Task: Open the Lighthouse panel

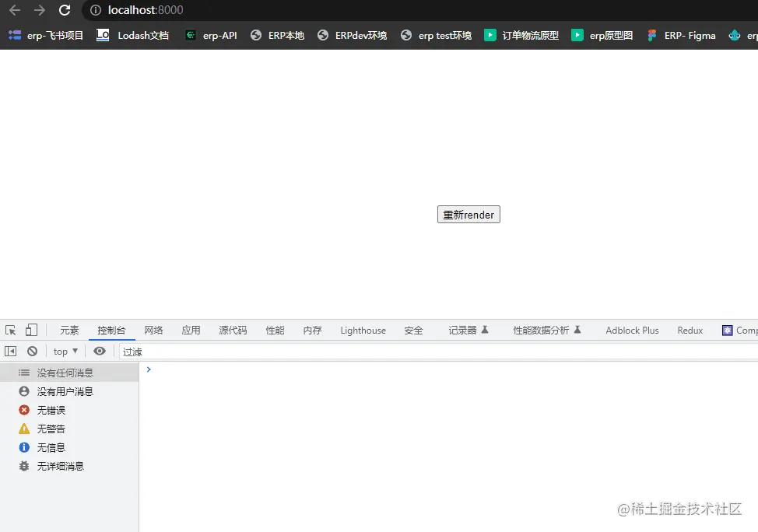Action: click(363, 330)
